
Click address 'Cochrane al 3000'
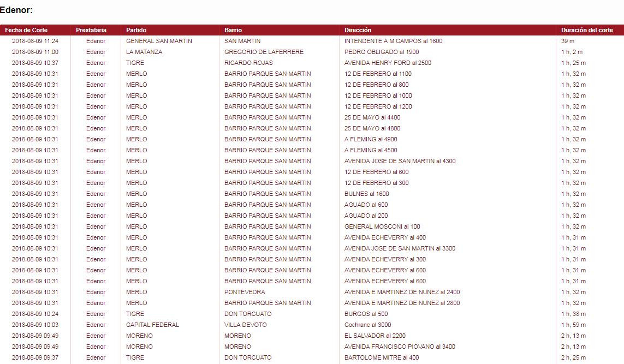pyautogui.click(x=368, y=325)
